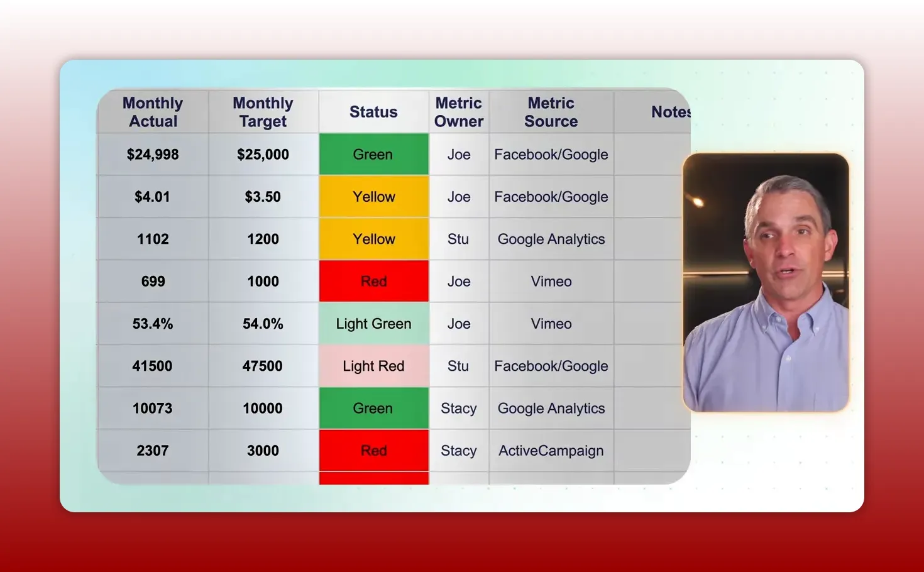Click the 10073 Monthly Actual cell
The image size is (924, 572).
pos(152,408)
